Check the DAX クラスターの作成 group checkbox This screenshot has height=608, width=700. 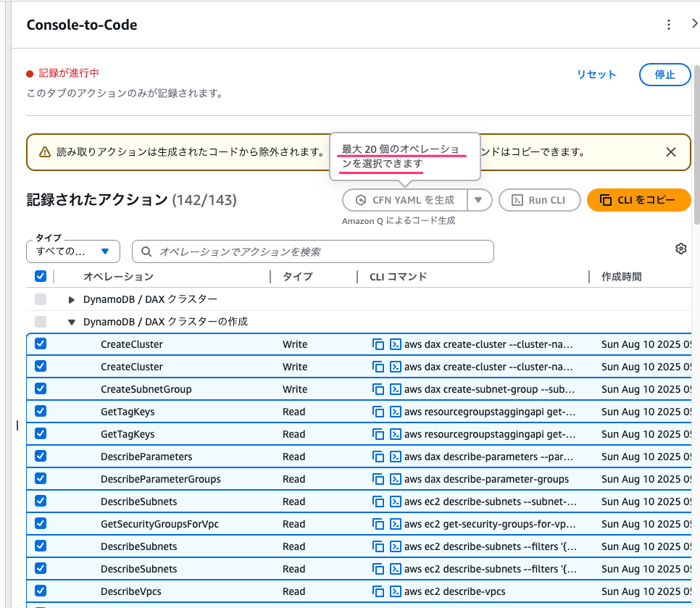41,322
